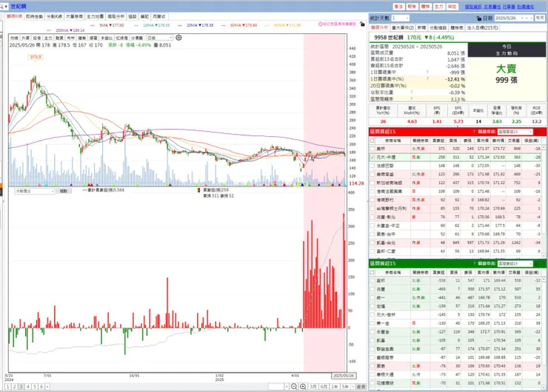Screen dimensions: 548x392
Task: Tick the 美商高盛 row checkbox
Action: pyautogui.click(x=372, y=175)
